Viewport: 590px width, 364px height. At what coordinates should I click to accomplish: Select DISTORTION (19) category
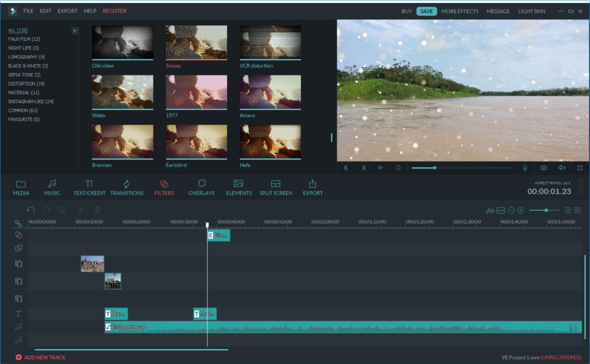(26, 84)
